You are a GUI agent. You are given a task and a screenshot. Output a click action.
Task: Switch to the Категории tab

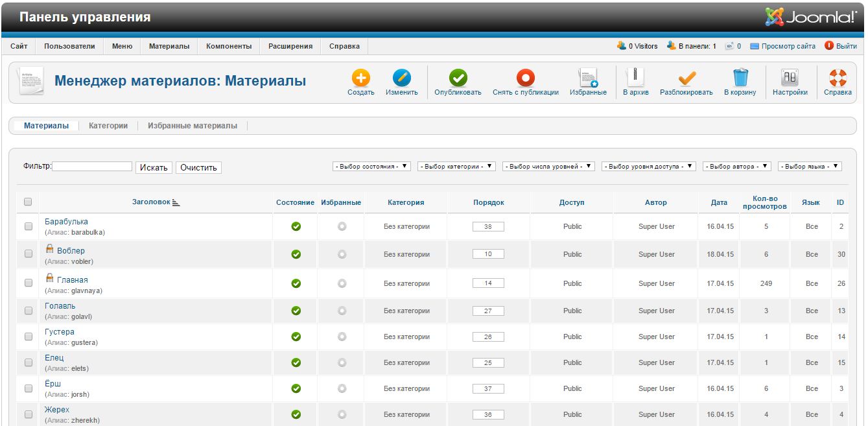108,126
